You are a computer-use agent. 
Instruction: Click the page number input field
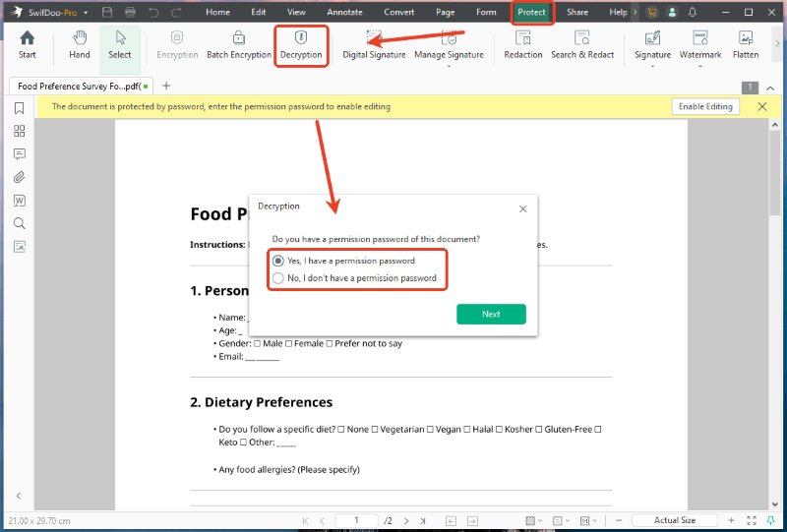pyautogui.click(x=356, y=521)
